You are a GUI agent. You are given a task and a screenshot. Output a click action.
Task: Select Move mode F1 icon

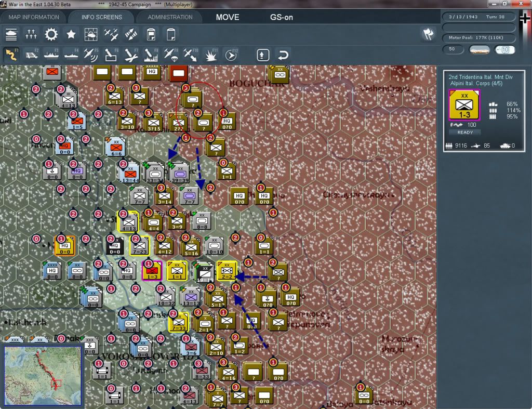click(11, 55)
